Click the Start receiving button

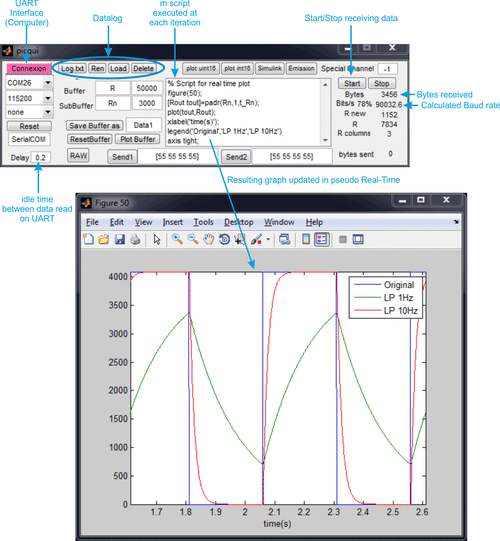tap(352, 83)
